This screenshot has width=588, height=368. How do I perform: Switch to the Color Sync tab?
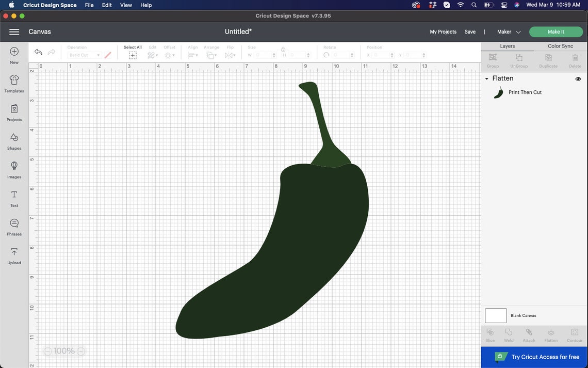click(x=561, y=46)
